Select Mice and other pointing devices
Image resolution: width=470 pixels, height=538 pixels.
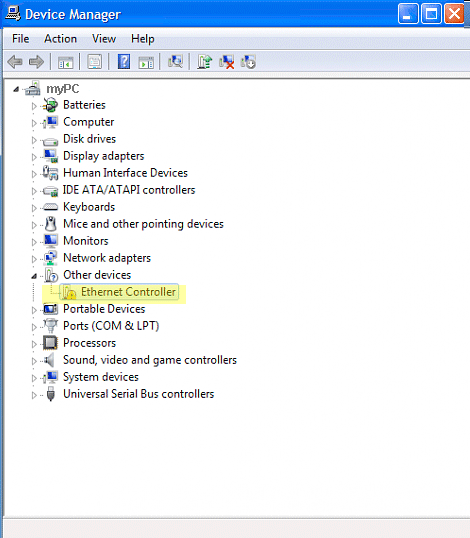pyautogui.click(x=143, y=224)
